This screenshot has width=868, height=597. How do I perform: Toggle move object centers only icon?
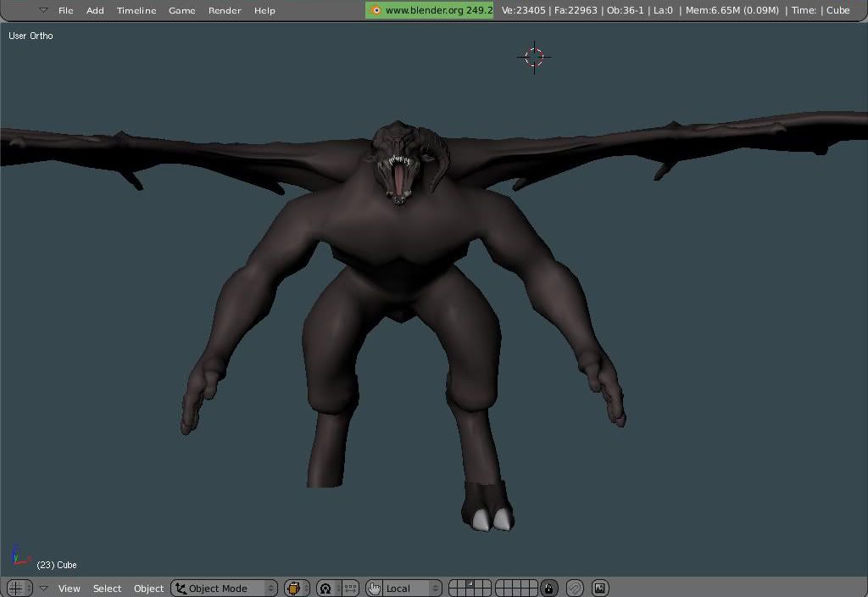coord(350,588)
